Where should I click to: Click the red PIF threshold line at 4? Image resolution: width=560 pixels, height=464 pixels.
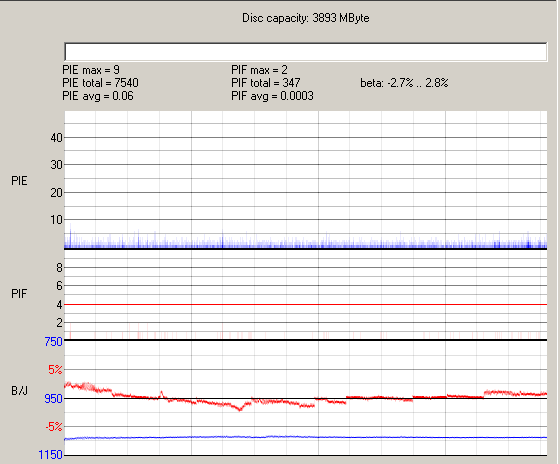pyautogui.click(x=306, y=304)
